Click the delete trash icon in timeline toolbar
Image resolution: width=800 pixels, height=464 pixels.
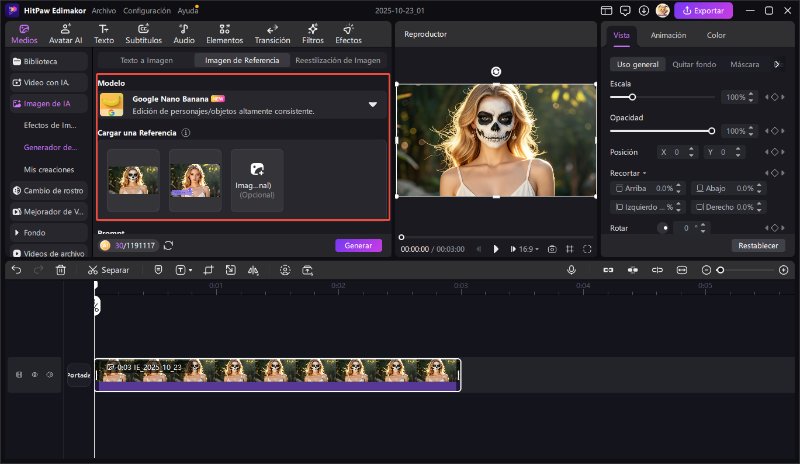60,270
